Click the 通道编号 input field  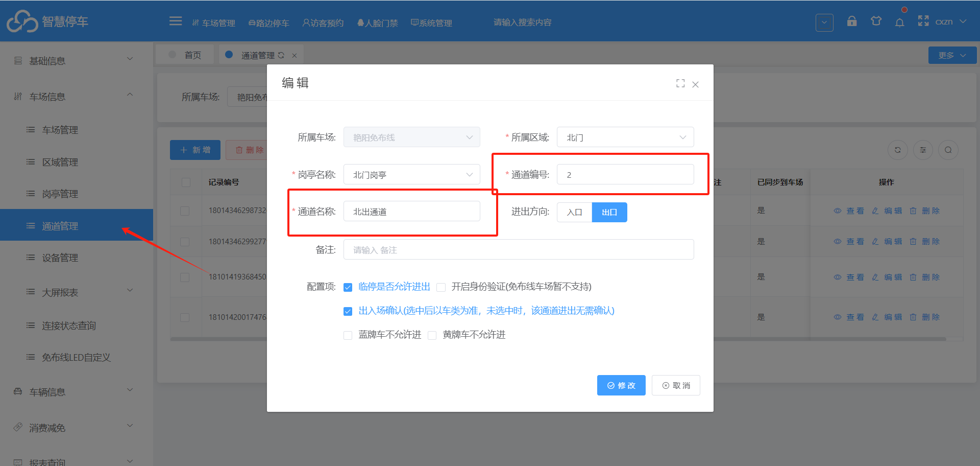625,174
